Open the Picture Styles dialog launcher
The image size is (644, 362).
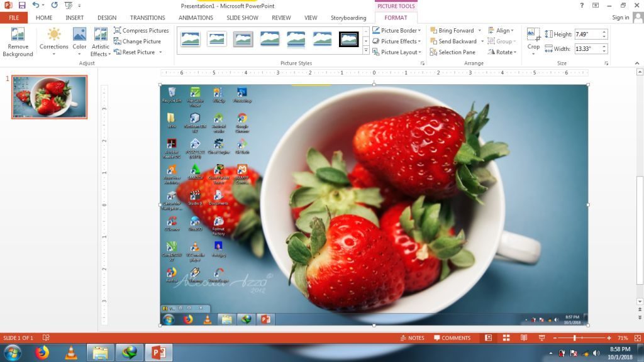tap(422, 63)
